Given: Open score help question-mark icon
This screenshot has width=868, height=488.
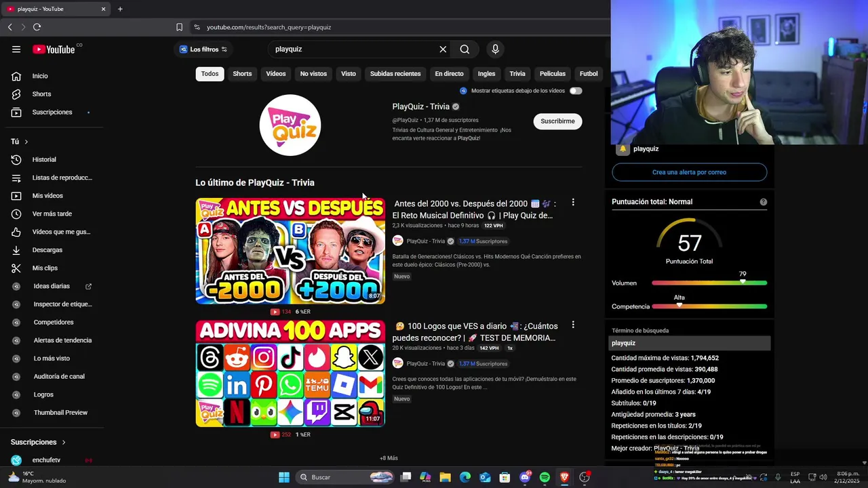Looking at the screenshot, I should 764,202.
